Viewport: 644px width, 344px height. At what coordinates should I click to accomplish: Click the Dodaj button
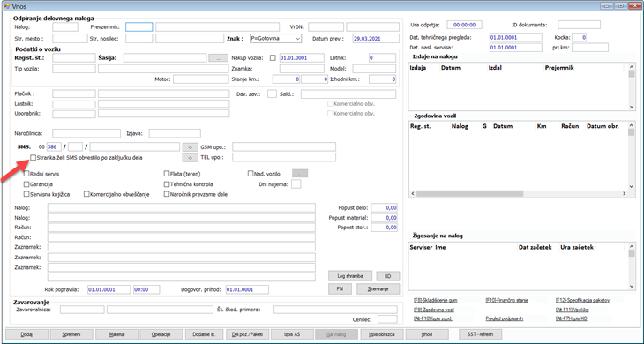click(x=26, y=334)
